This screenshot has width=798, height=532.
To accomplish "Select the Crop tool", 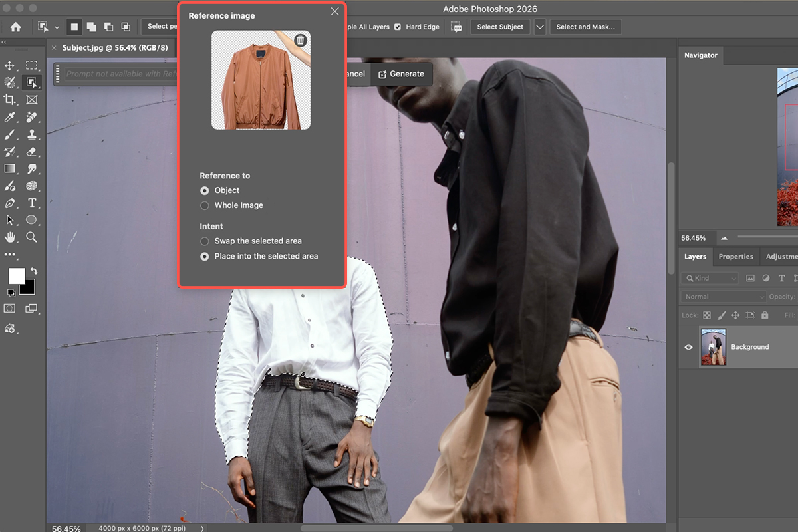I will (x=10, y=100).
